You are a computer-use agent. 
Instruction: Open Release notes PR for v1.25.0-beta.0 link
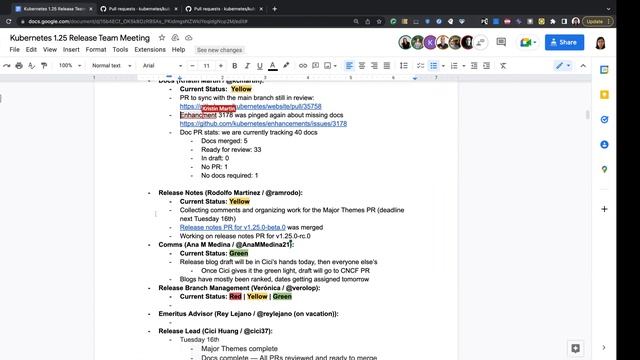tap(233, 227)
